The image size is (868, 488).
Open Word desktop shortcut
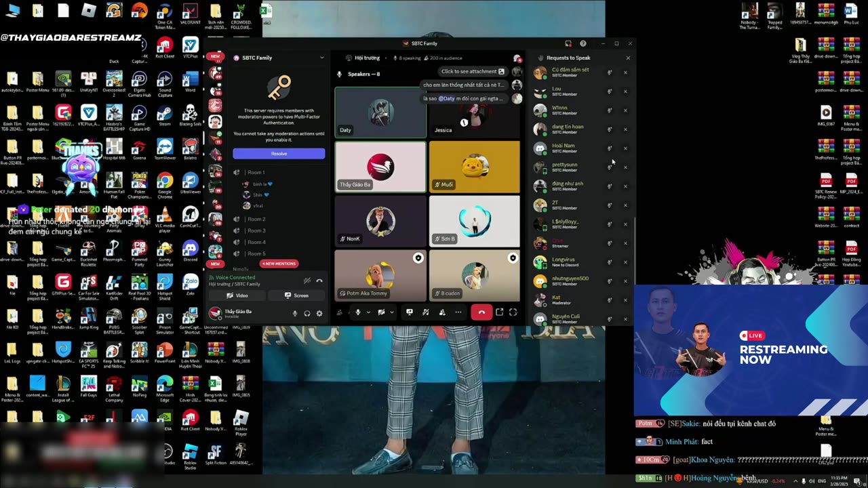[191, 82]
